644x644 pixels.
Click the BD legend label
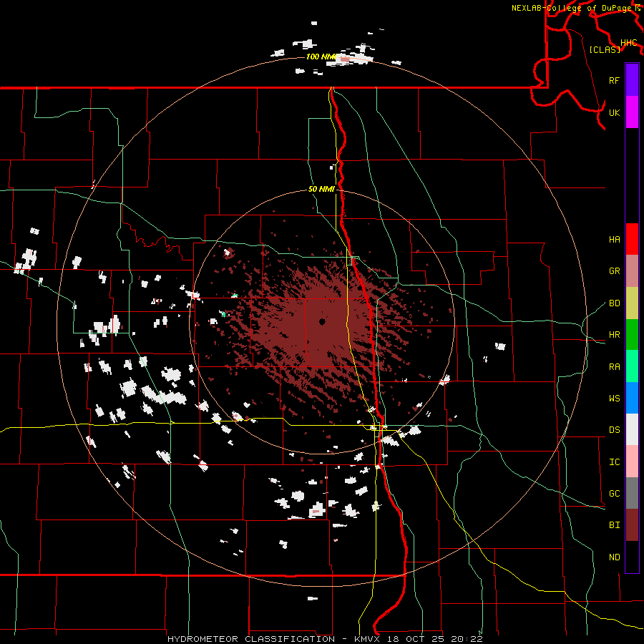coord(614,303)
